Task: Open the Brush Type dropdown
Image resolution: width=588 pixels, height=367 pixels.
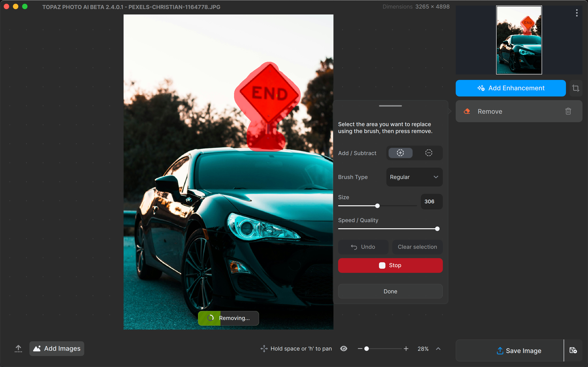Action: tap(414, 177)
